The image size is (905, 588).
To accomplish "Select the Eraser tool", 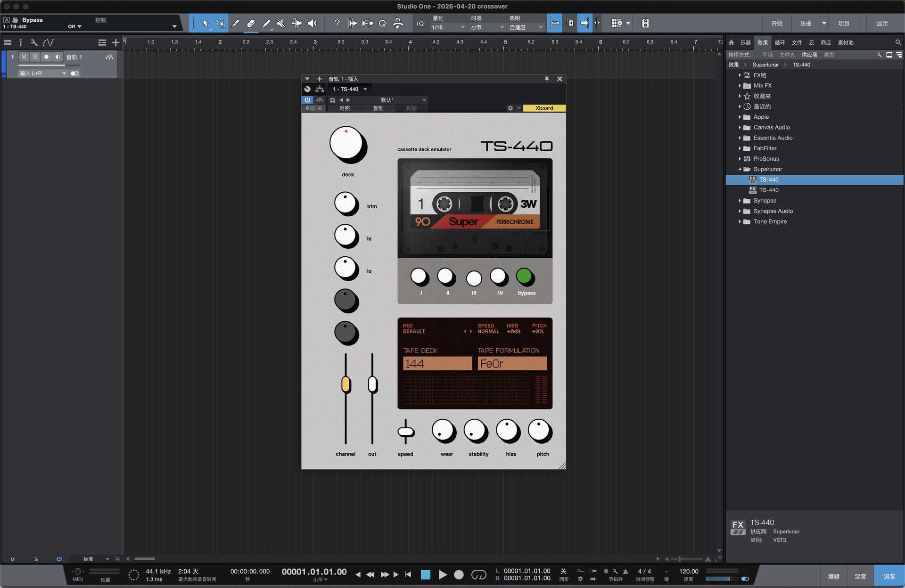I will coord(251,23).
